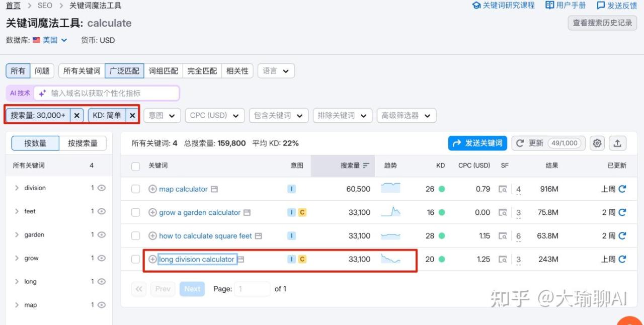Click the domain name input field
The image size is (644, 325).
click(113, 93)
